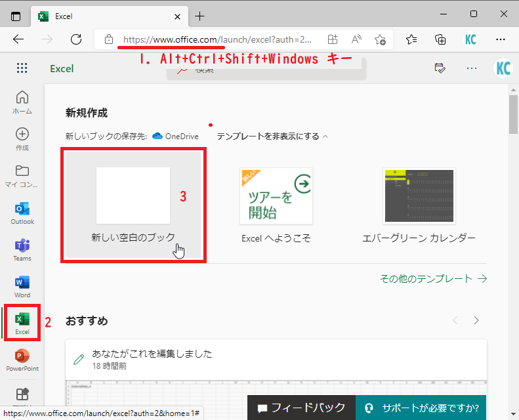This screenshot has width=519, height=420.
Task: Click サポートが必要ですか? button
Action: click(421, 408)
